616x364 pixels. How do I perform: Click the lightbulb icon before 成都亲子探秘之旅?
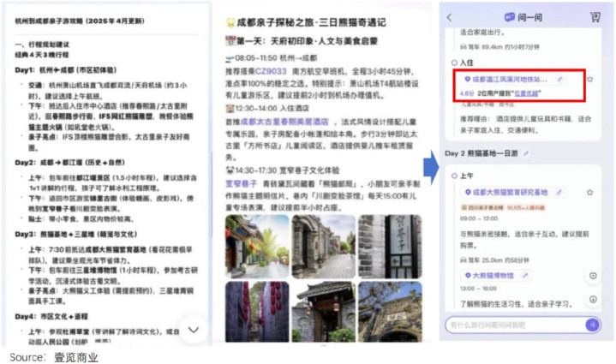coord(230,22)
